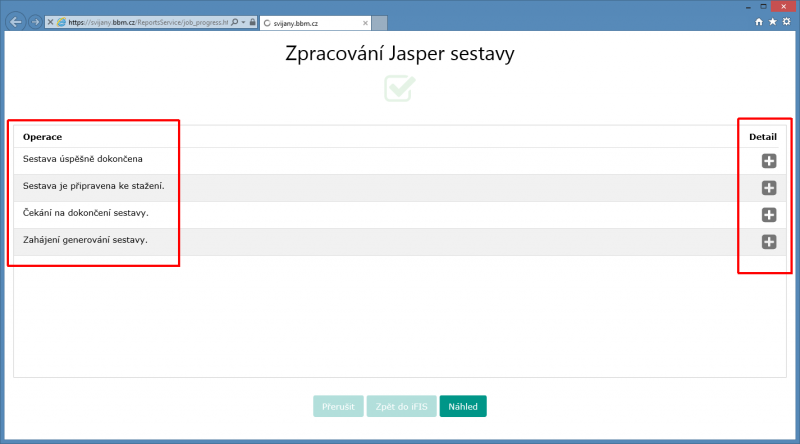Click the search magnifier in address bar

[x=234, y=22]
